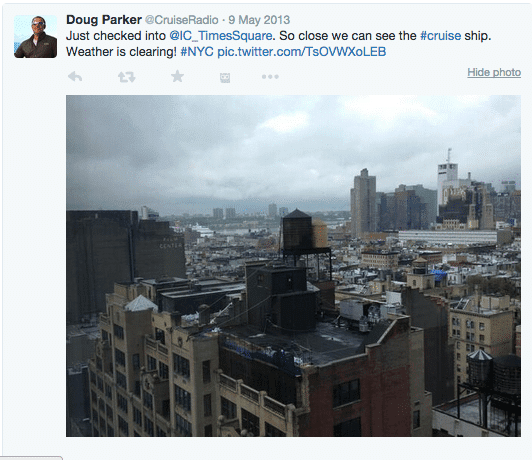Screen dimensions: 532x460
Task: Hide photo using the Hide photo link
Action: click(x=494, y=72)
